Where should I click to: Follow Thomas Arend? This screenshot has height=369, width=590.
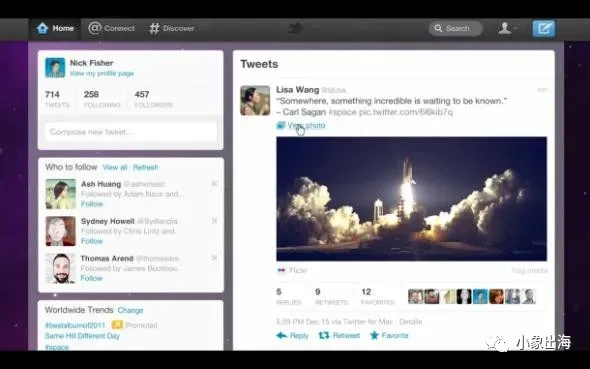(x=91, y=278)
